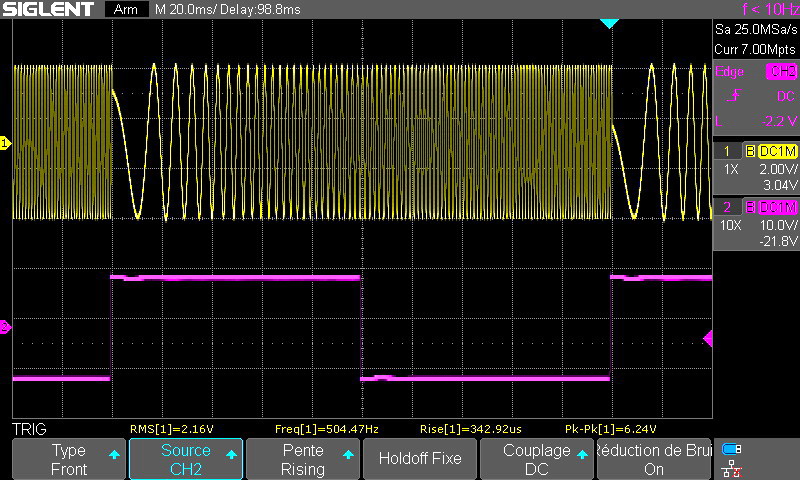Click channel 2 ground level marker

(x=5, y=327)
